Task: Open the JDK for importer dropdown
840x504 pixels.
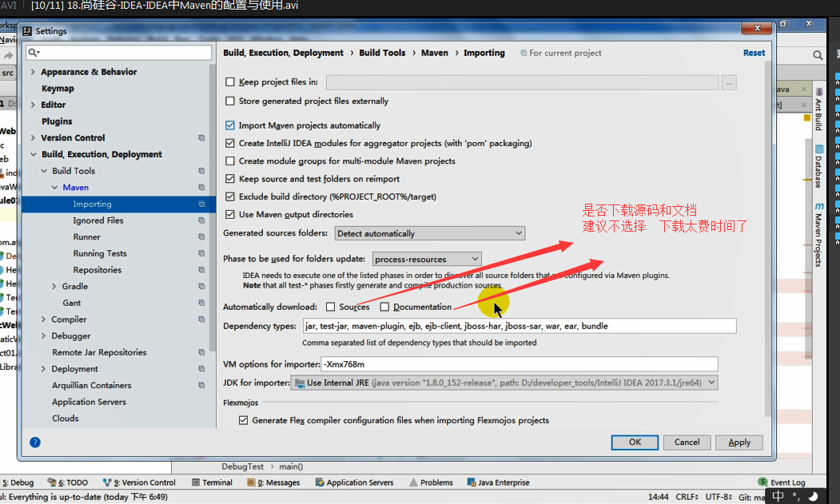Action: 504,383
